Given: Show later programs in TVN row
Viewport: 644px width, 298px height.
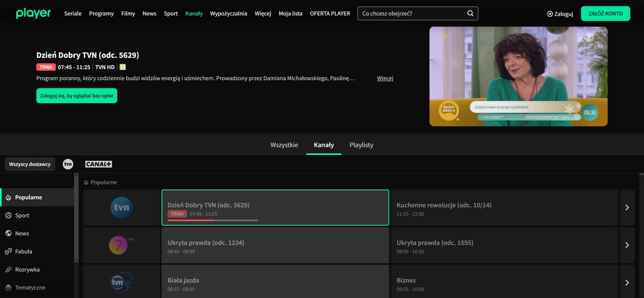Looking at the screenshot, I should click(x=627, y=207).
